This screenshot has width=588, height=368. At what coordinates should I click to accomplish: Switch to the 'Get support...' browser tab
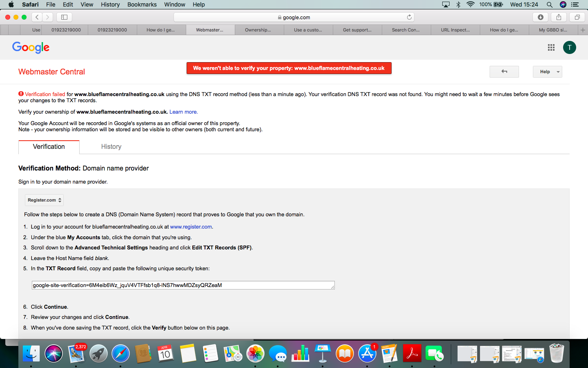click(357, 30)
